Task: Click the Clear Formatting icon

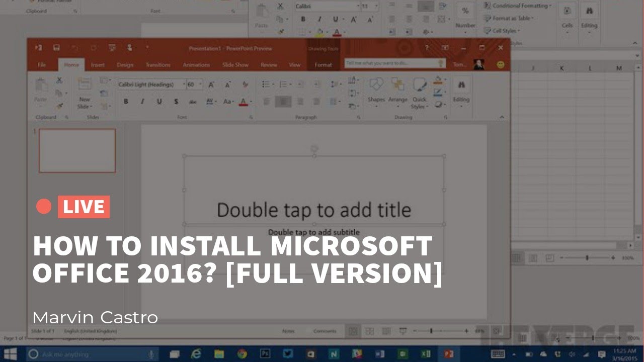Action: 245,84
